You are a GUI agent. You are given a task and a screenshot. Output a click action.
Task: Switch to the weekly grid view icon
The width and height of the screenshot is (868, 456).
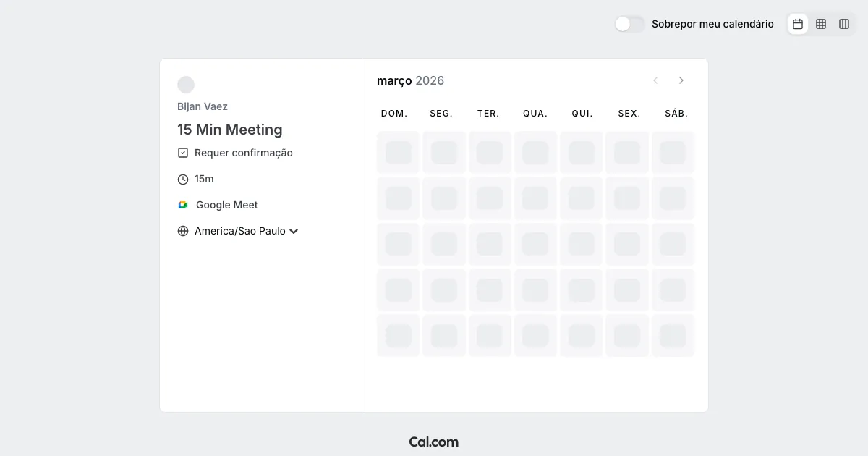point(821,24)
